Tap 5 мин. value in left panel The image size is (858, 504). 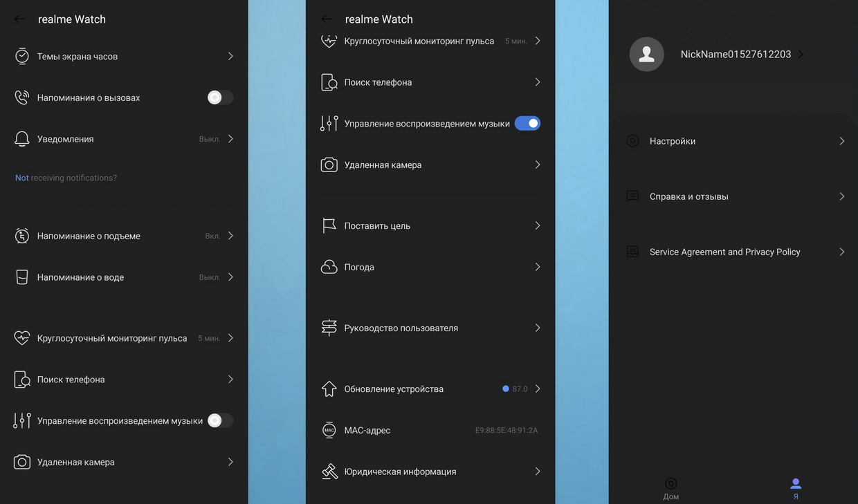pos(209,338)
